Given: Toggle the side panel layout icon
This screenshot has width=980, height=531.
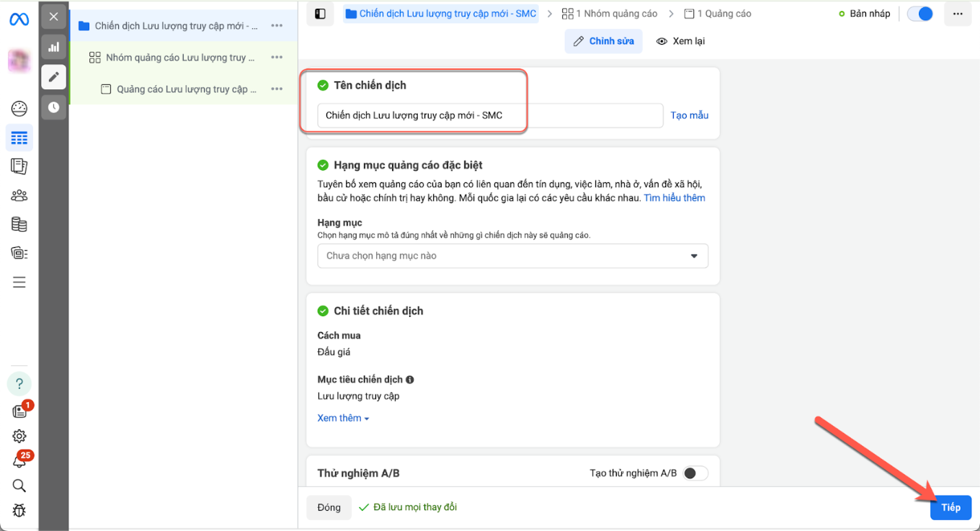Looking at the screenshot, I should 321,14.
